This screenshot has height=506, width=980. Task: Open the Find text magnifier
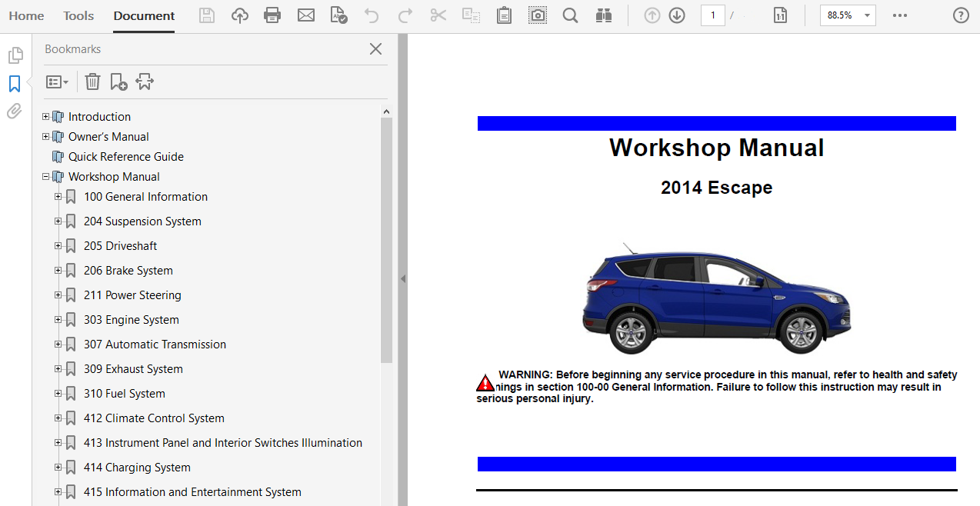click(570, 15)
